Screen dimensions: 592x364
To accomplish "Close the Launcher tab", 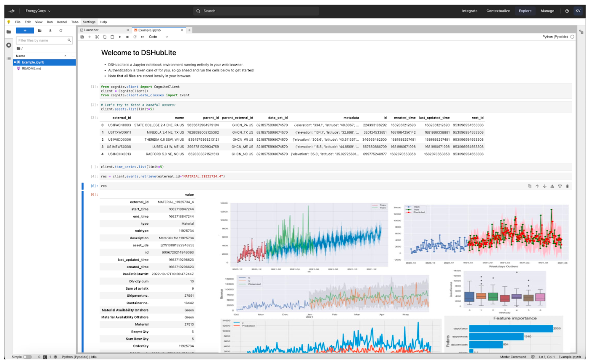I will [128, 30].
